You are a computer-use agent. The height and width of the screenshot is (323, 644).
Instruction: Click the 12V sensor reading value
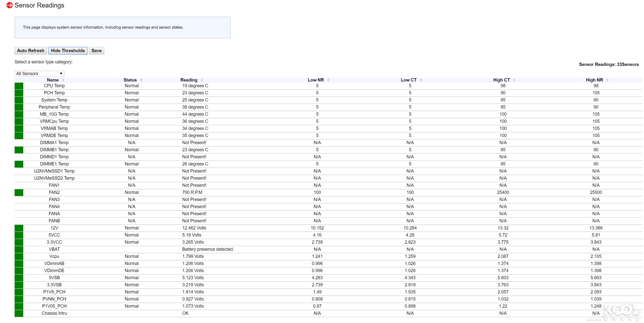point(194,228)
